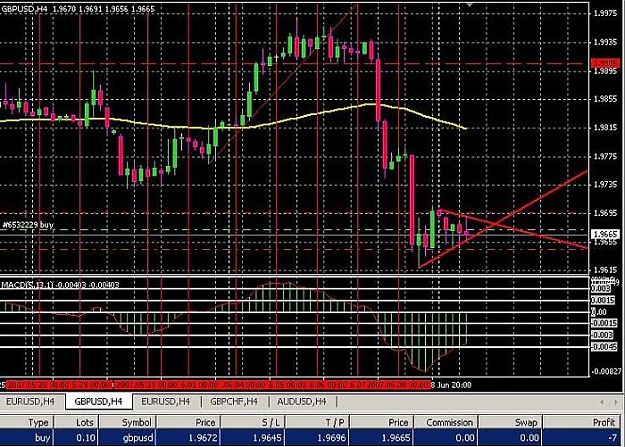Click the red '1.9905' price level tag

click(x=605, y=63)
